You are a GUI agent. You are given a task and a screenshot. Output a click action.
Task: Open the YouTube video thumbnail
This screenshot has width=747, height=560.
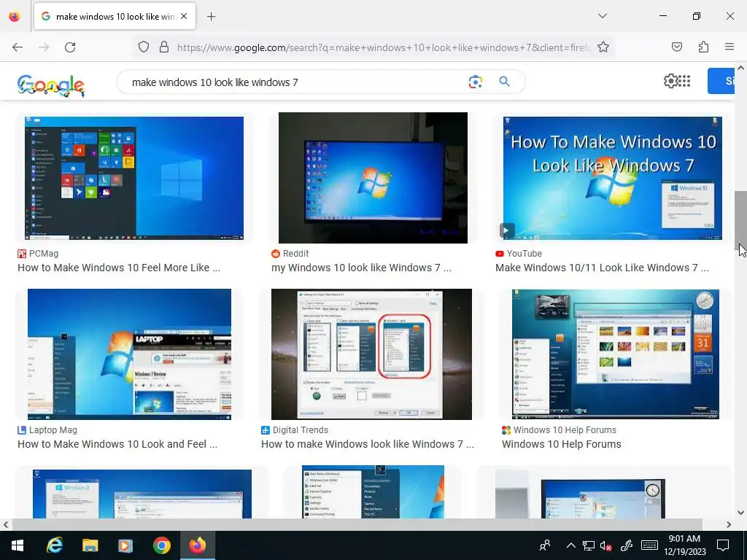pyautogui.click(x=613, y=178)
